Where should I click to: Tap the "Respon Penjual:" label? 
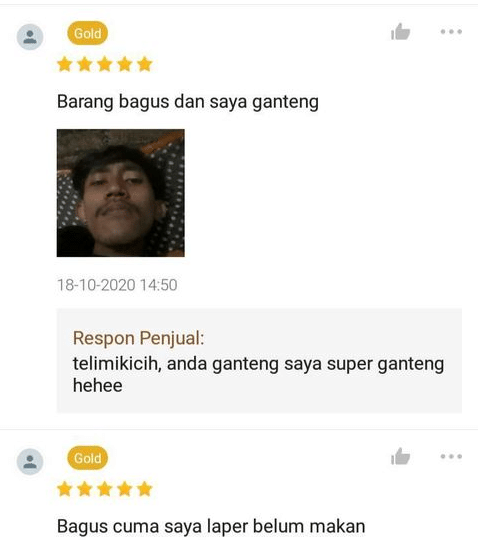138,338
